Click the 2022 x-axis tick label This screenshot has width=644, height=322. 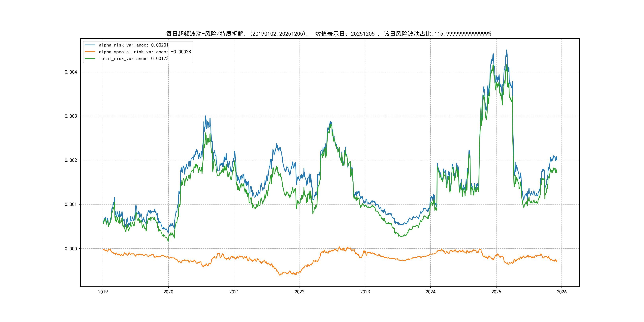(x=300, y=292)
